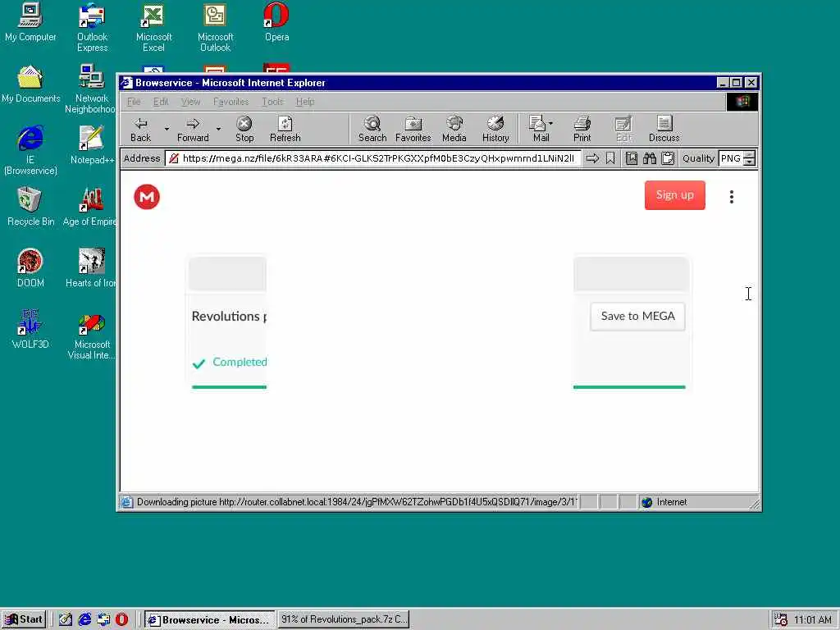Select the Outlook Express desktop icon
Image resolution: width=840 pixels, height=630 pixels.
point(92,28)
